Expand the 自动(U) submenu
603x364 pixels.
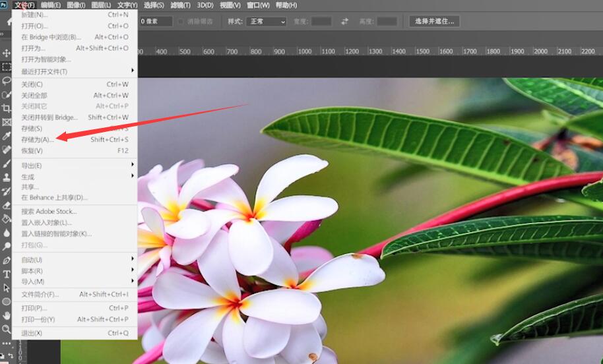(75, 259)
